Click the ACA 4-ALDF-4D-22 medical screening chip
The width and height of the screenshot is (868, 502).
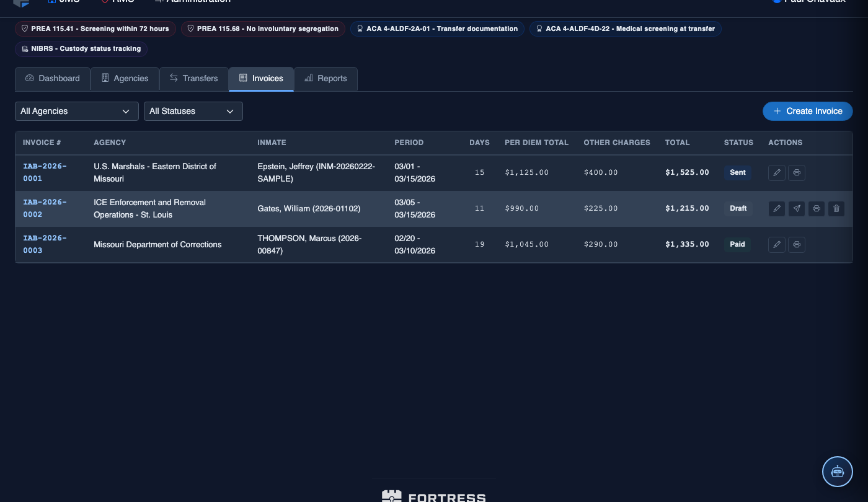[x=625, y=29]
